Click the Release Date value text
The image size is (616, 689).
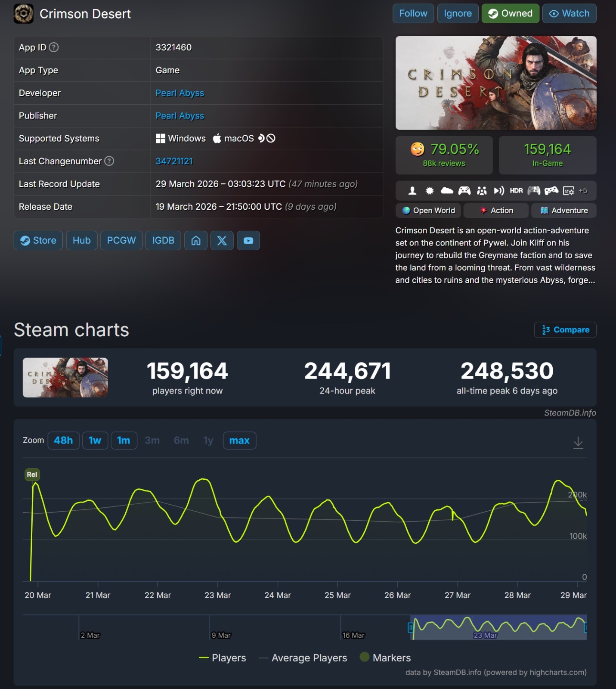click(x=246, y=207)
